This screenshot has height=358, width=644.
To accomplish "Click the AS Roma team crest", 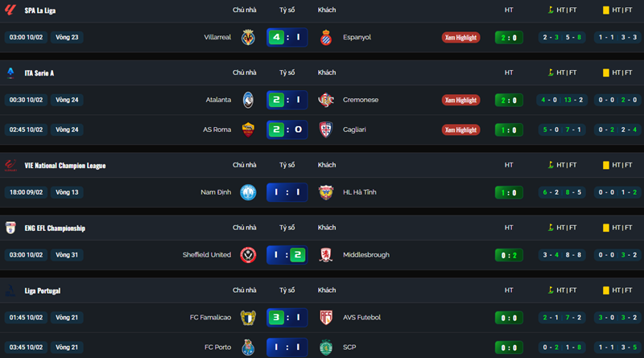I will [x=248, y=130].
